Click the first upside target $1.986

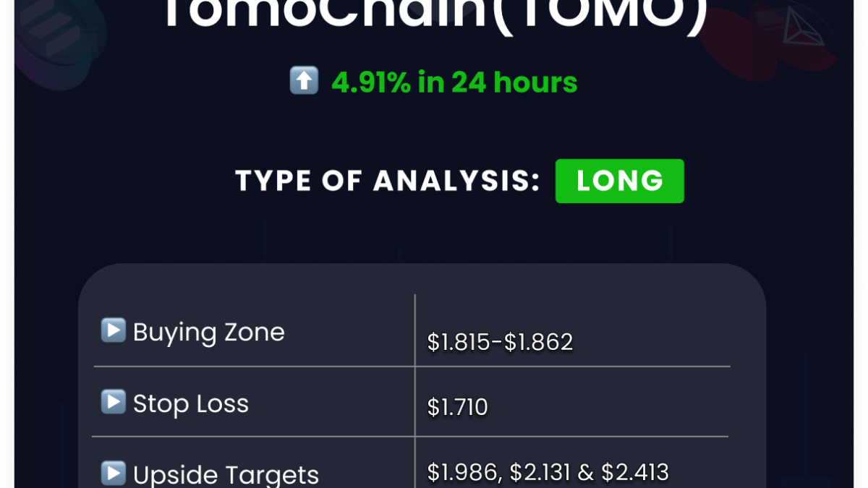[x=463, y=472]
